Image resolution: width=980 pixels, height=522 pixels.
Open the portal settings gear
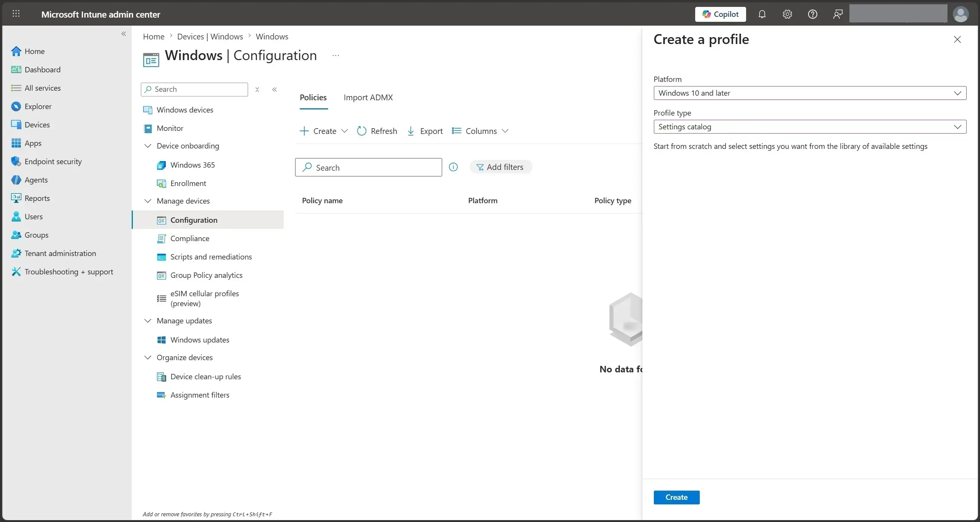[x=787, y=14]
